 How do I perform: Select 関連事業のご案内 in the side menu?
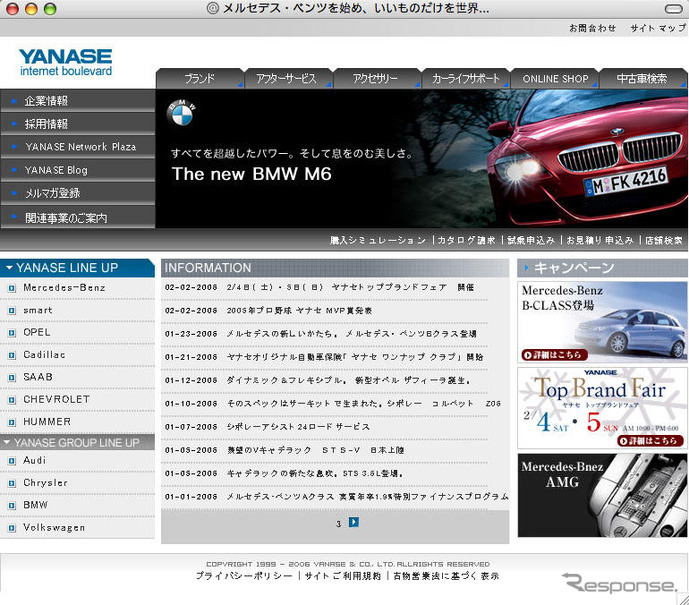[x=78, y=217]
